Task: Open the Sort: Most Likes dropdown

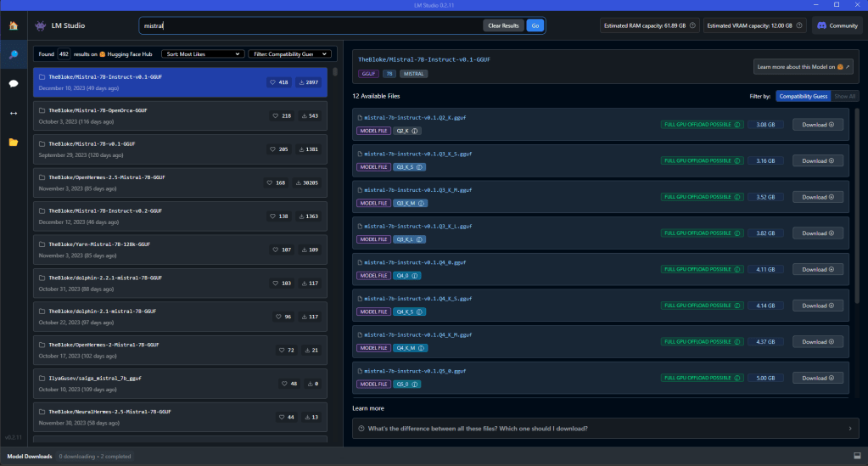Action: (x=202, y=53)
